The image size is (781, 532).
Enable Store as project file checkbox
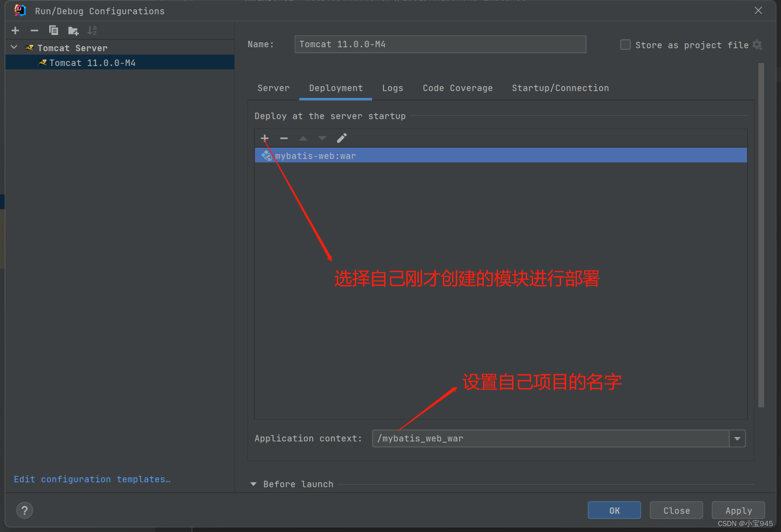625,45
